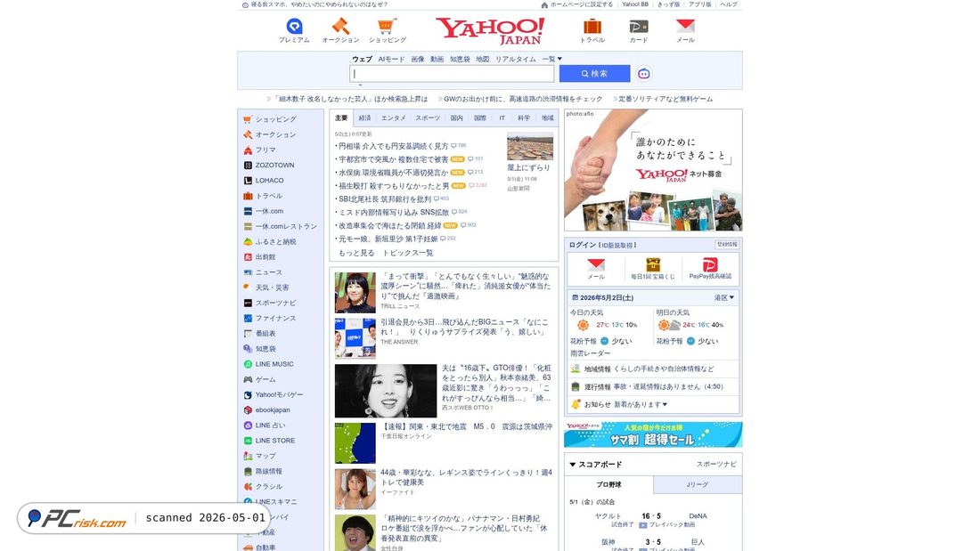Open headline SBI北尾社長 筑邦銀行を批判
The width and height of the screenshot is (980, 551).
coord(384,199)
